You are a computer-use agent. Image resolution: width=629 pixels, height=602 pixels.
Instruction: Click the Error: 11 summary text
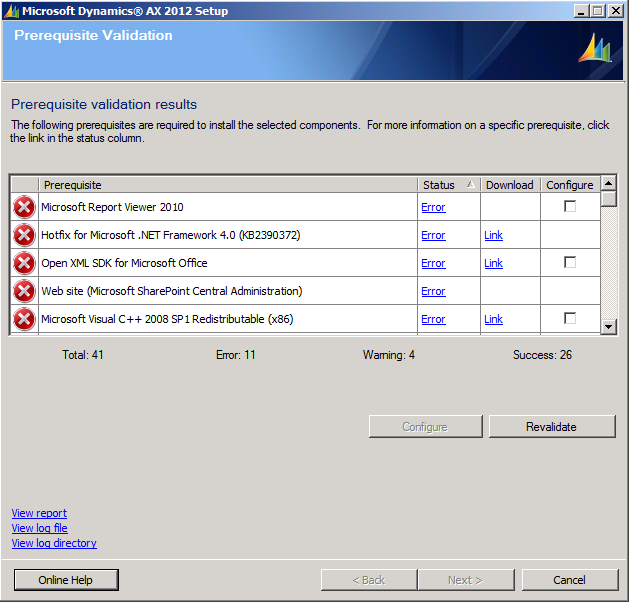235,355
